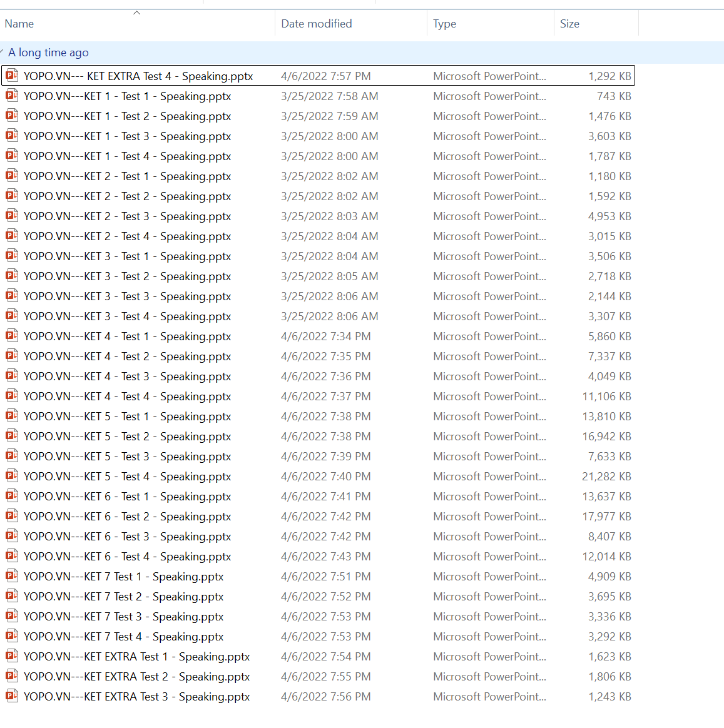
Task: Select KET EXTRA Test 3 - Speaking.pptx filename
Action: coord(136,696)
